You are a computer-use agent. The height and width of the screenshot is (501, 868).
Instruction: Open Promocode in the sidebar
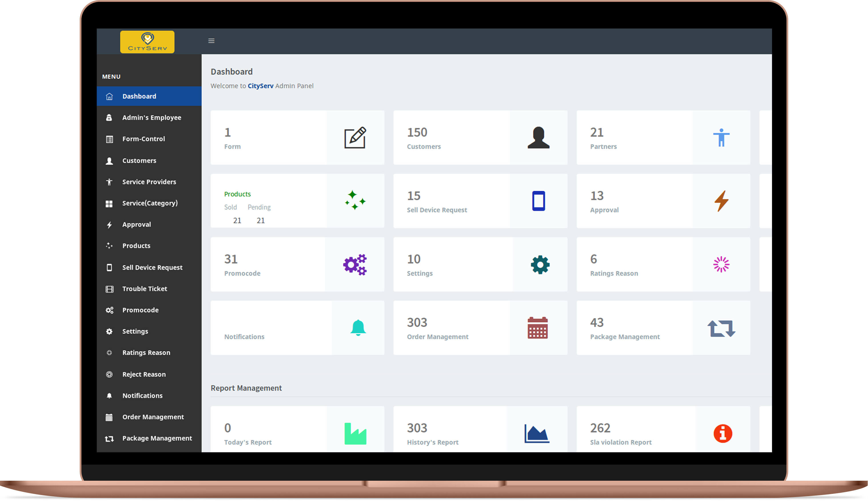(149, 310)
